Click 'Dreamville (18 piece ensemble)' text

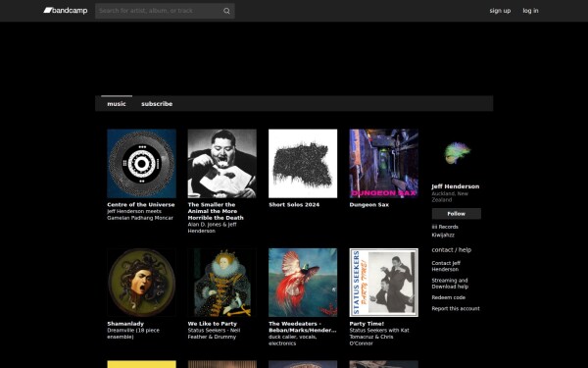pyautogui.click(x=133, y=334)
